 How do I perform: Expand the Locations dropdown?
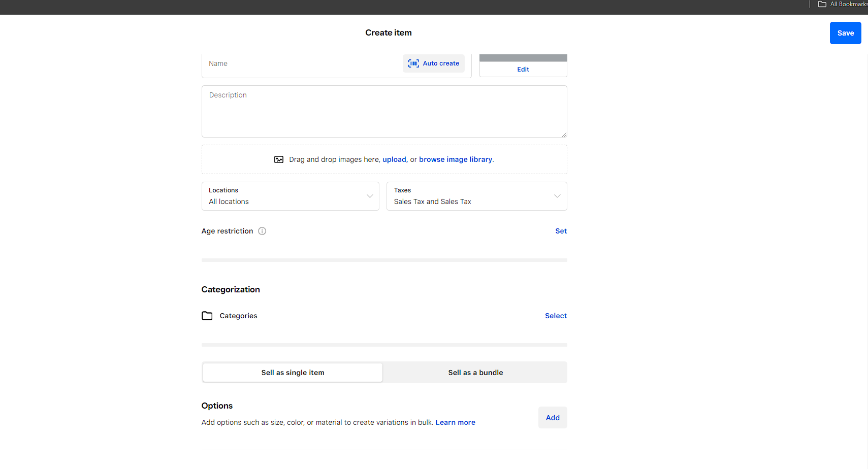(x=291, y=196)
